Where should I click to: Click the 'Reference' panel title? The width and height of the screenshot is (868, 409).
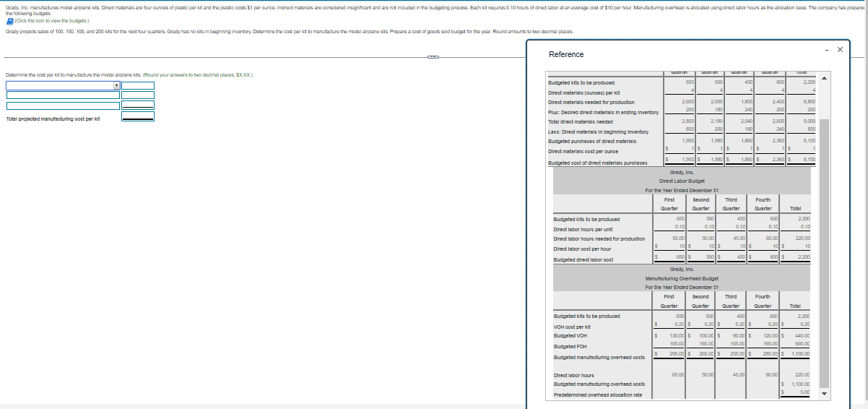[x=566, y=54]
